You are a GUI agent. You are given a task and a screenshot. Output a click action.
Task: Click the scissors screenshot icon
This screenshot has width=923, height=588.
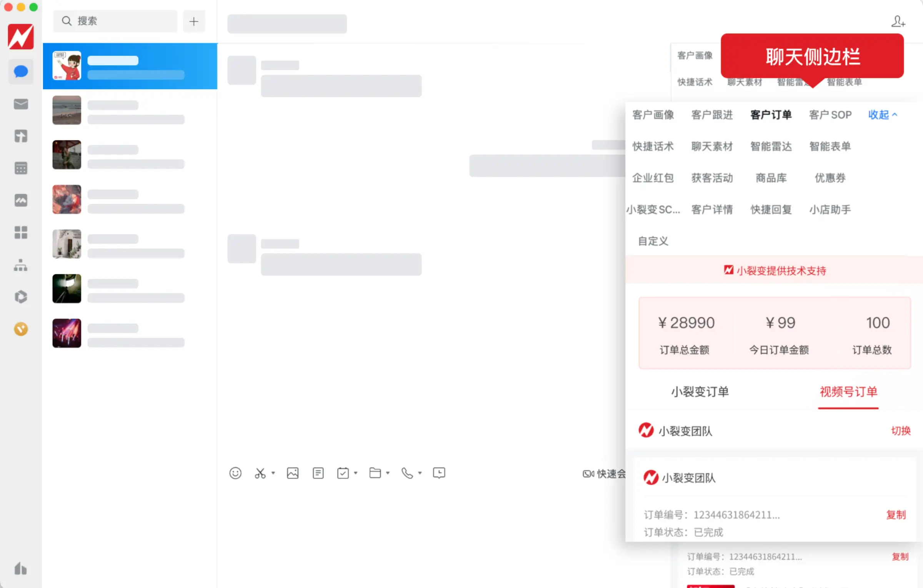tap(260, 473)
